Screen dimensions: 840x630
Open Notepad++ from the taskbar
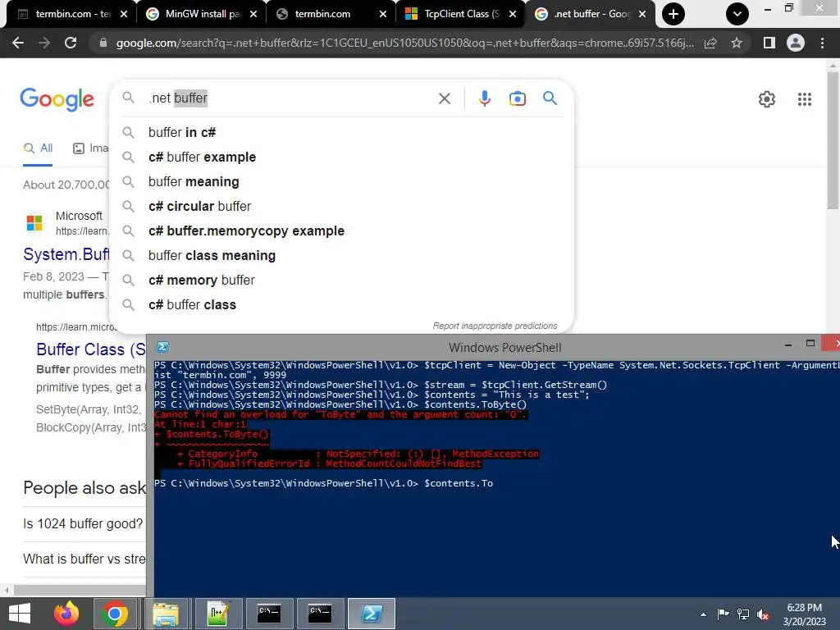217,614
